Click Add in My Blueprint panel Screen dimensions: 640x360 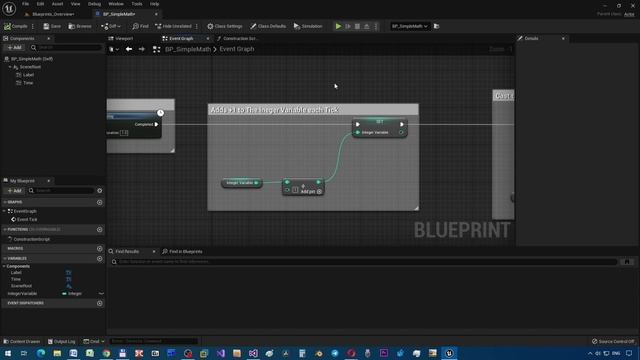tap(14, 191)
